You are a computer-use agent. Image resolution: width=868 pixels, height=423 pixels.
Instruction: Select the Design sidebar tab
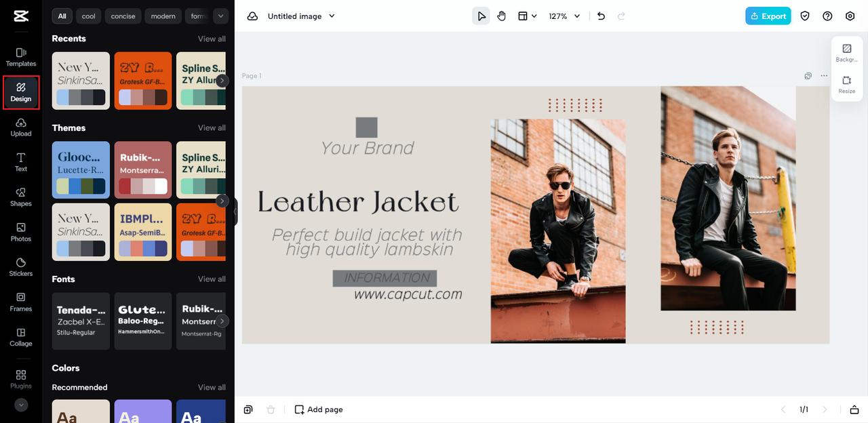point(21,93)
